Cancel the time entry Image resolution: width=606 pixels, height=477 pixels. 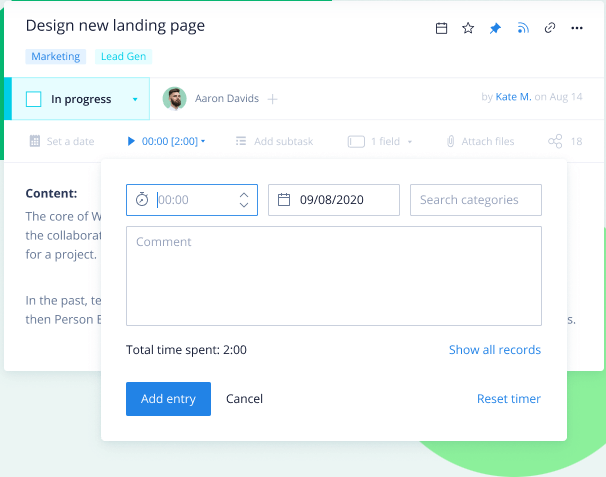pos(244,399)
